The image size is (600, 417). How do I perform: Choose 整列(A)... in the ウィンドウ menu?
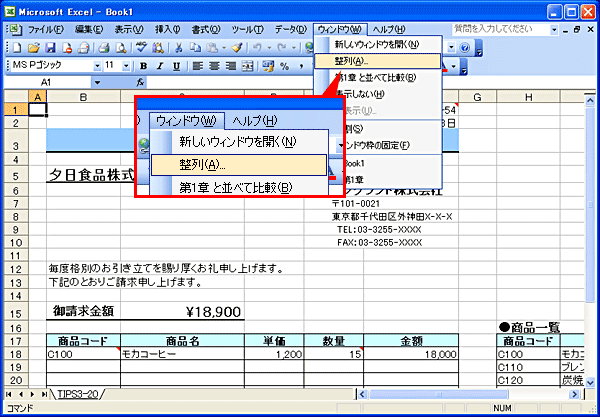[378, 61]
